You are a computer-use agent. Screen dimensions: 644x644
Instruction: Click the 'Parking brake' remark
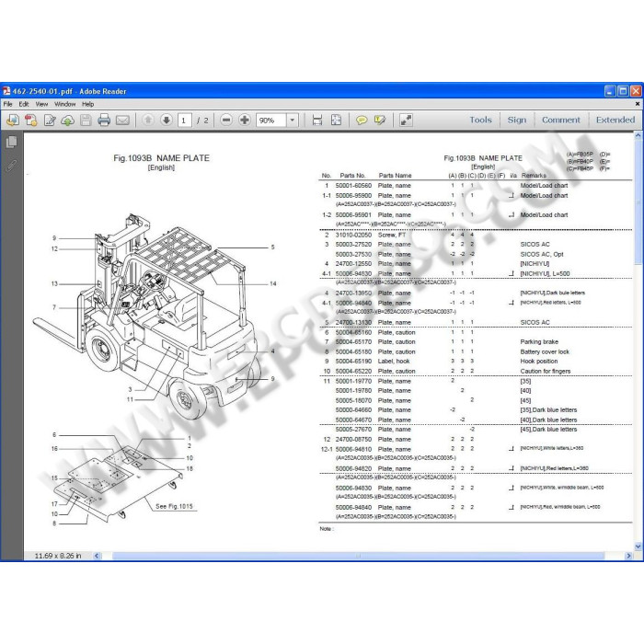point(539,341)
